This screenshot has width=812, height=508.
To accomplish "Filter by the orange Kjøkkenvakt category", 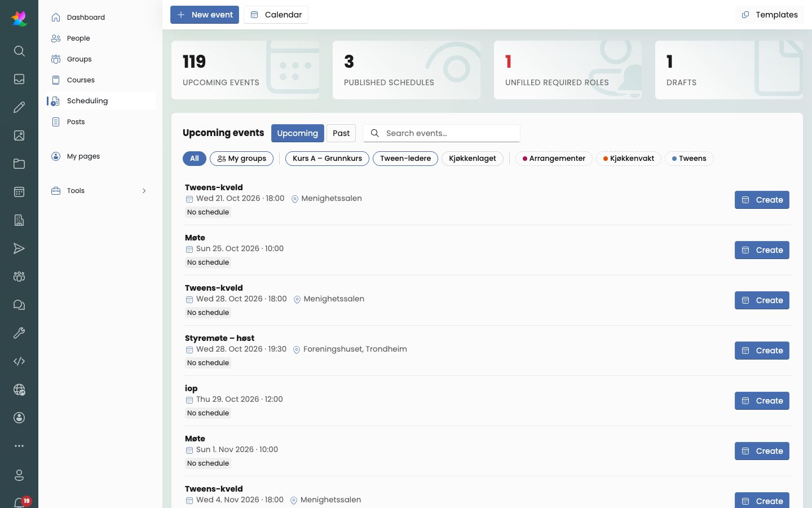I will [629, 159].
